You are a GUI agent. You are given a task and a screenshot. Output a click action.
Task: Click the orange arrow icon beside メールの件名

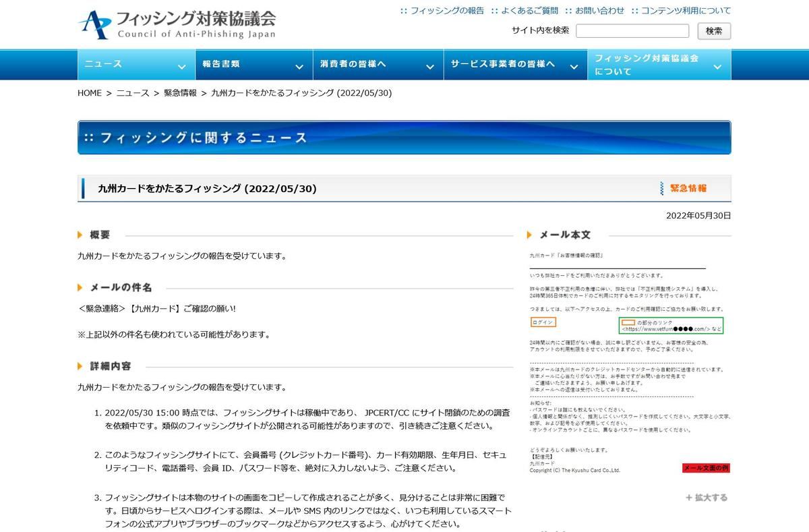[81, 287]
